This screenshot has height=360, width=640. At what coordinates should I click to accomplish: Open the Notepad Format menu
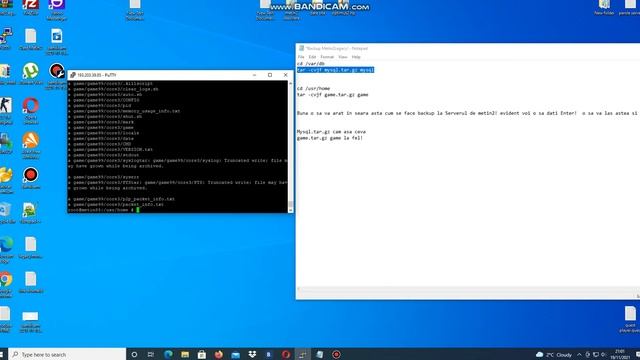point(327,57)
